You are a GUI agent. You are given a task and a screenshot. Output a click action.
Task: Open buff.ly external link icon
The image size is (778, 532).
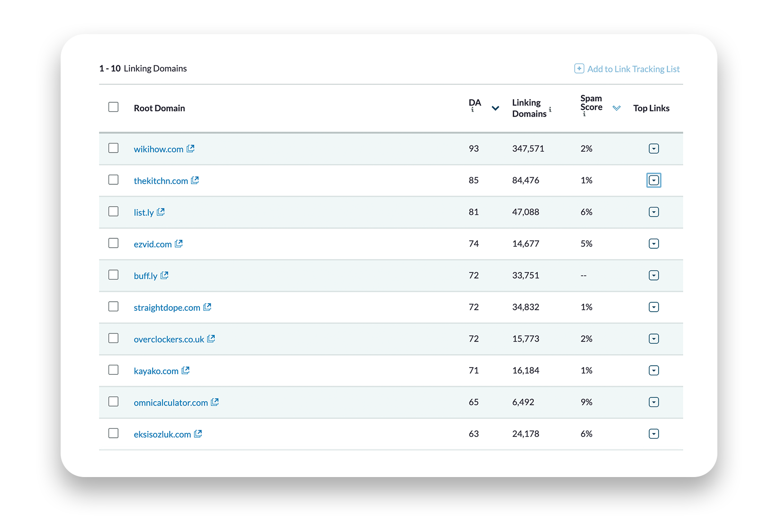pos(165,275)
